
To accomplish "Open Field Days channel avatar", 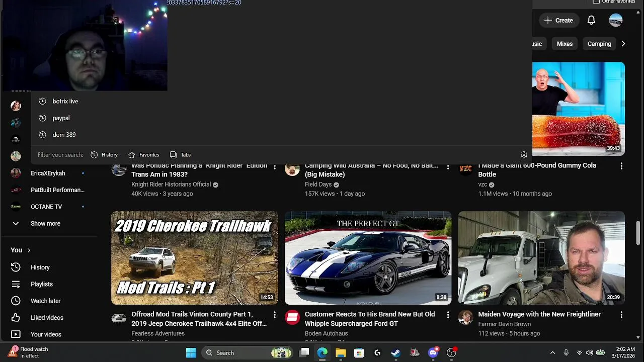I will (292, 169).
